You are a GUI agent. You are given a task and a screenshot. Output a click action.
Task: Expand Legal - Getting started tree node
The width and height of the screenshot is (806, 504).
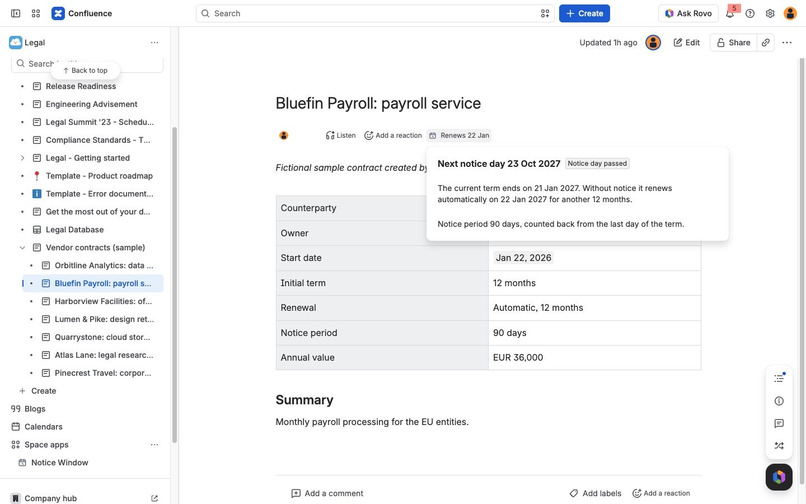22,158
